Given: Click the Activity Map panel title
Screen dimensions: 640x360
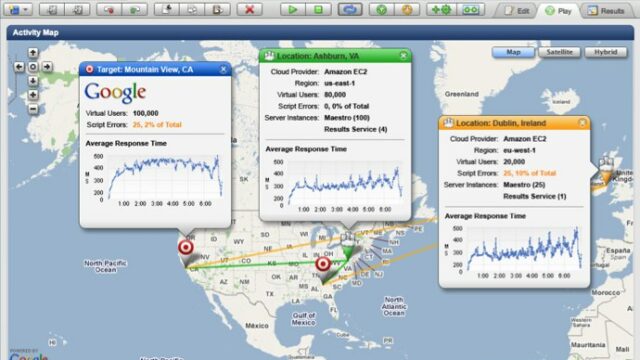Looking at the screenshot, I should (x=36, y=33).
